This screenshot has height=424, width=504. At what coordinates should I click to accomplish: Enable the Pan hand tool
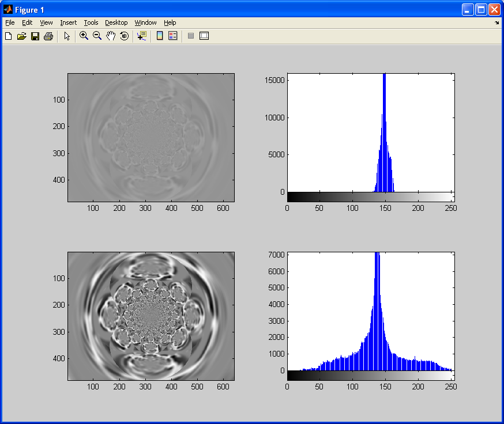click(x=111, y=36)
